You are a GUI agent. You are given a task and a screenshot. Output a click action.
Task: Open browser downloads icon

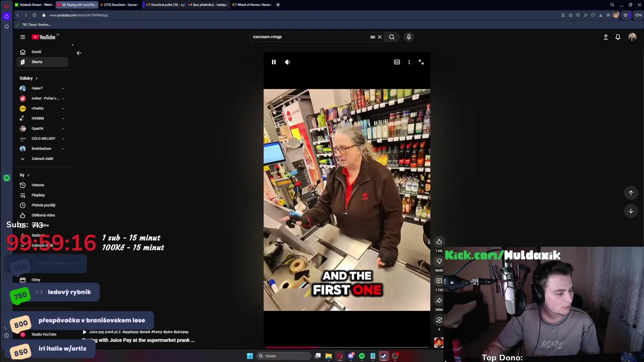point(601,15)
